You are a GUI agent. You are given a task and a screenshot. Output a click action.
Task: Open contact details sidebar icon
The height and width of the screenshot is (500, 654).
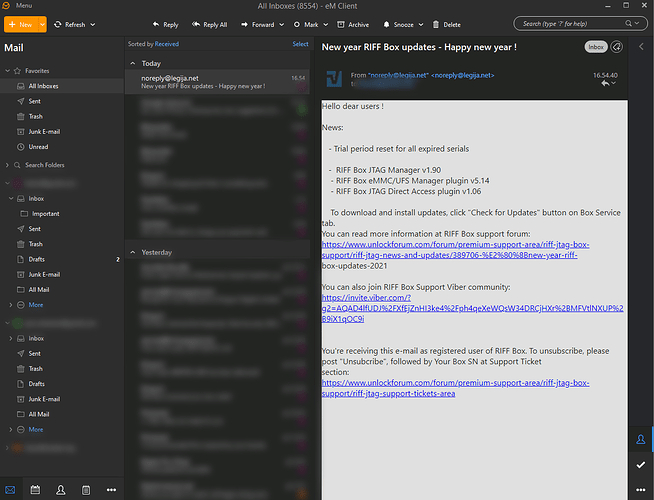[641, 439]
